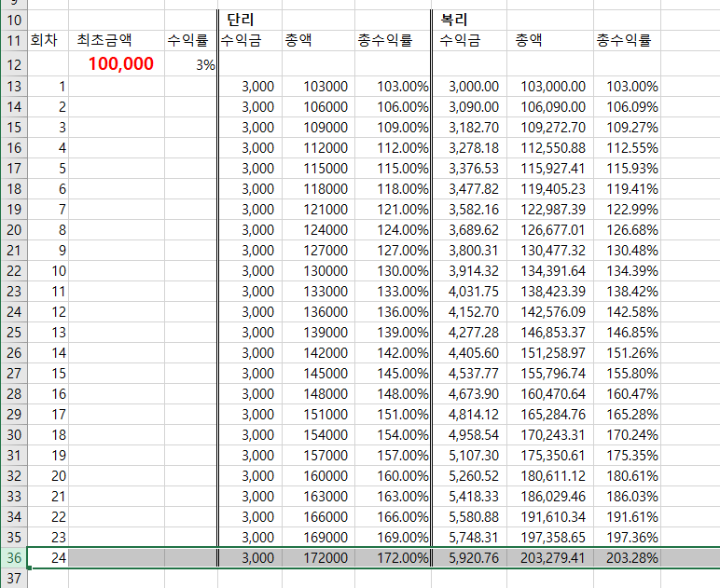720x588 pixels.
Task: Click the 119,405.23 cell
Action: coord(550,189)
